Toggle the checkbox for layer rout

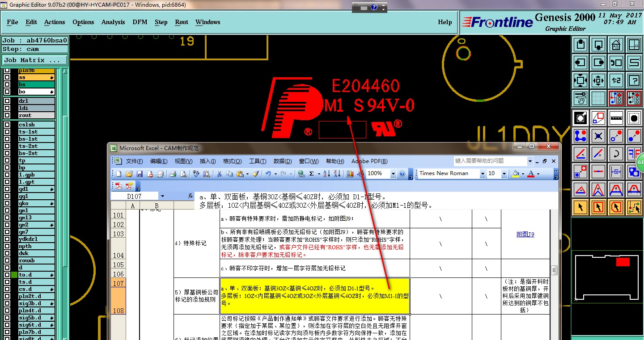7,115
